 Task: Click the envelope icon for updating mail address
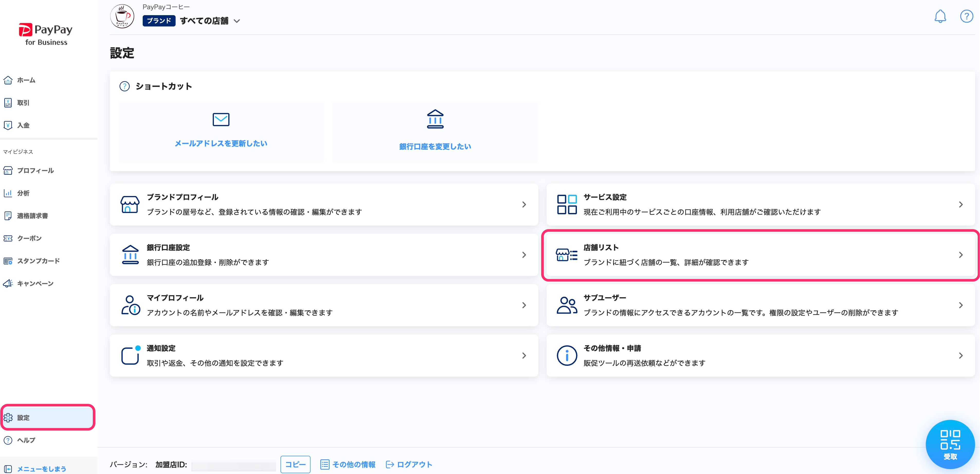(x=221, y=119)
